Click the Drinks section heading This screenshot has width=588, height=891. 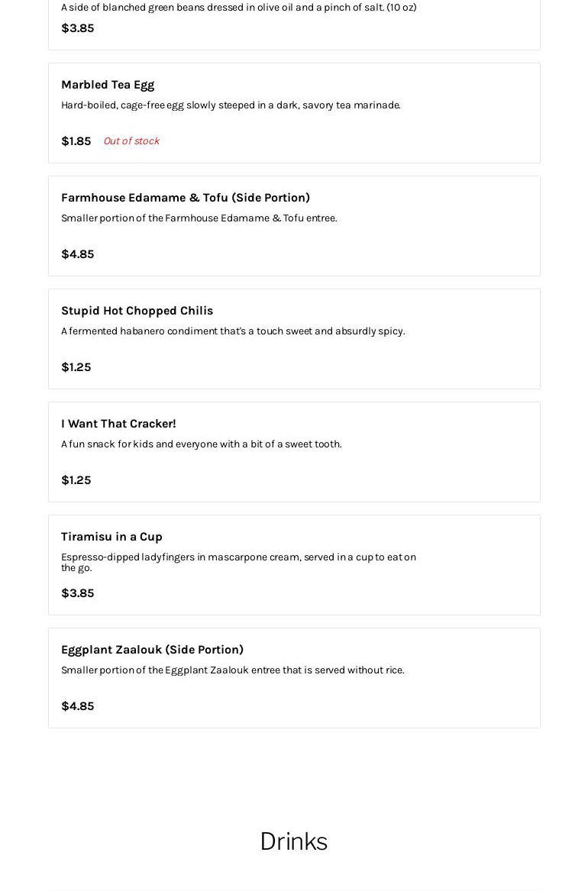[x=293, y=841]
